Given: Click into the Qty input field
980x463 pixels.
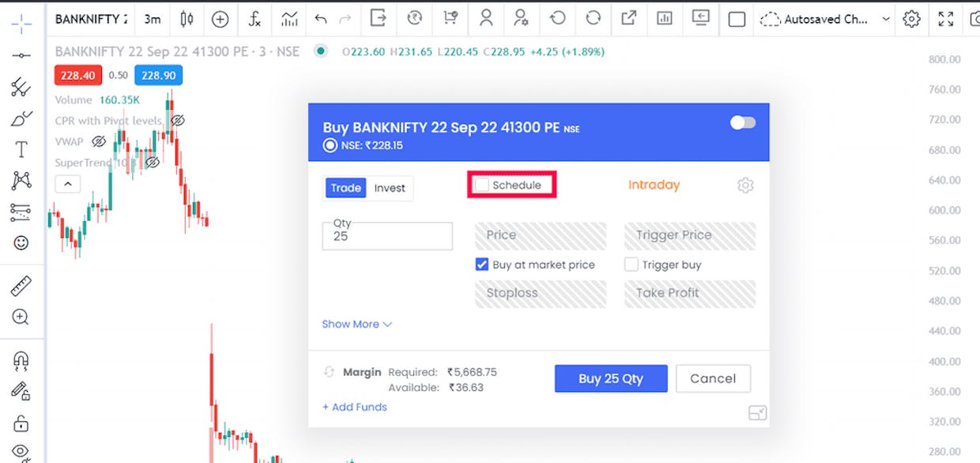Looking at the screenshot, I should (387, 236).
